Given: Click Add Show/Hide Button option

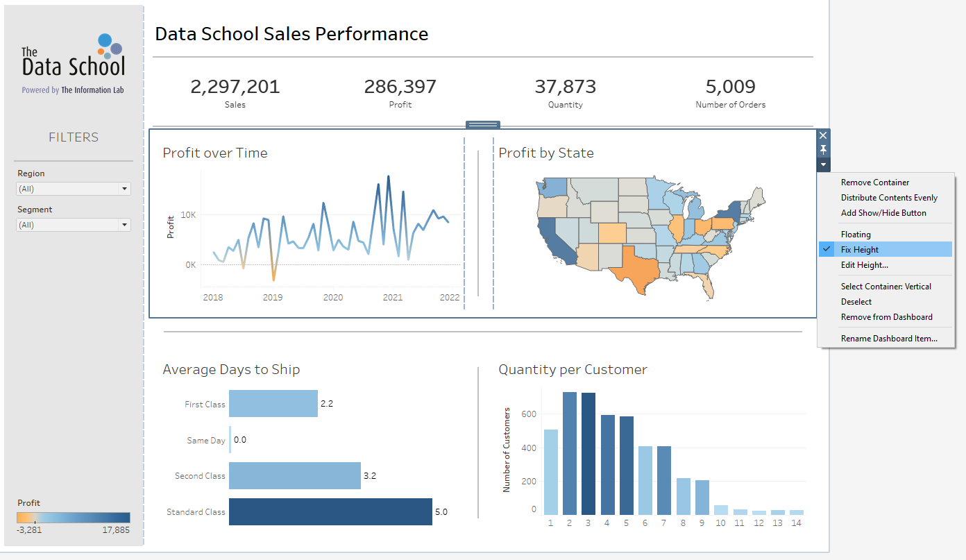Looking at the screenshot, I should tap(883, 213).
